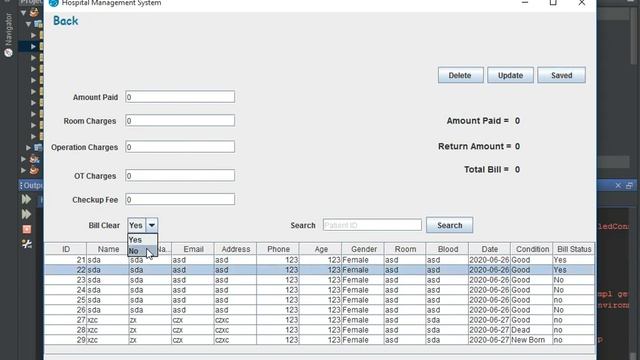Click the Delete button
640x360 pixels.
pos(460,75)
